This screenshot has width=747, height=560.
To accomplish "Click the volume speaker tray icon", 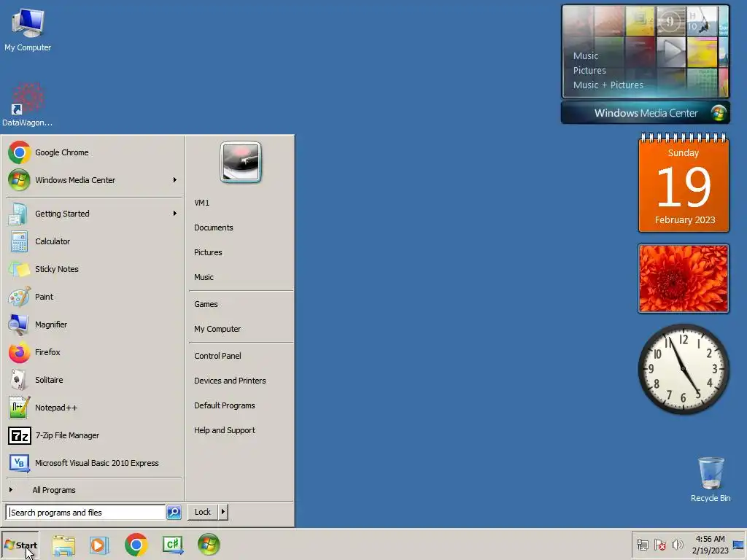I will (677, 545).
